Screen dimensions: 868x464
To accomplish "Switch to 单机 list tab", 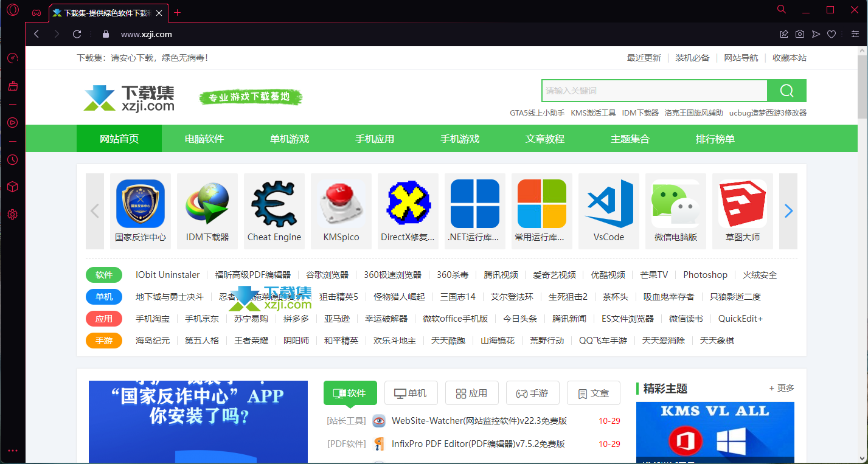I will pos(411,393).
